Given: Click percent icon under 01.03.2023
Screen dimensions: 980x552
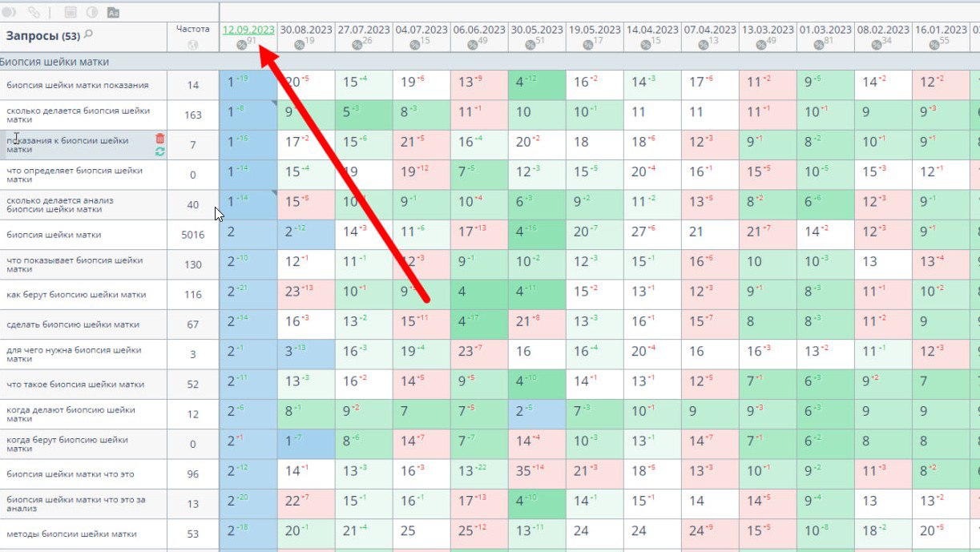Looking at the screenshot, I should point(819,45).
